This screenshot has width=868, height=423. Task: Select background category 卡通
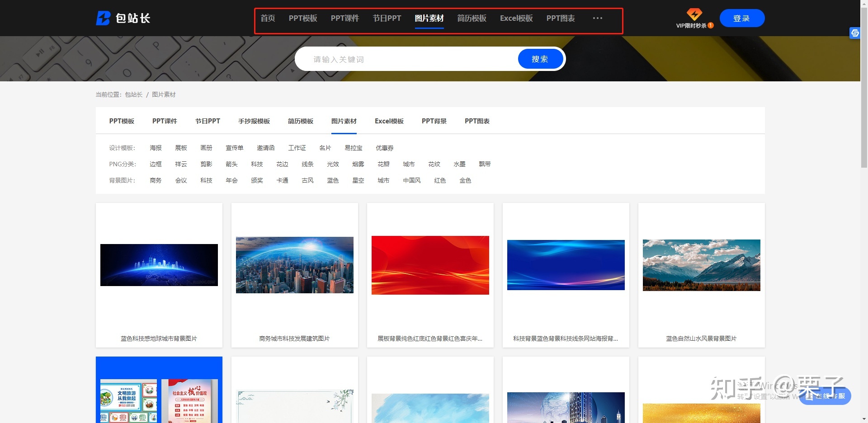282,180
